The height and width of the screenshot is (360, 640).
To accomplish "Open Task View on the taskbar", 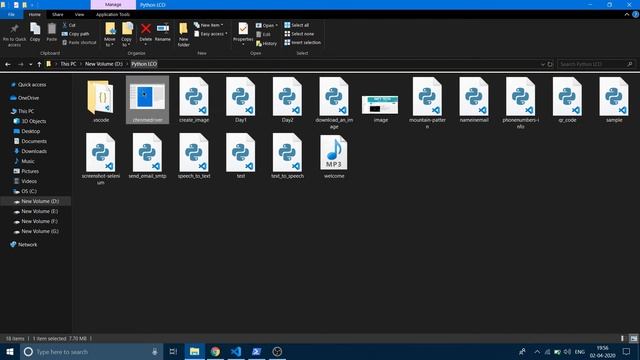I will (x=173, y=351).
